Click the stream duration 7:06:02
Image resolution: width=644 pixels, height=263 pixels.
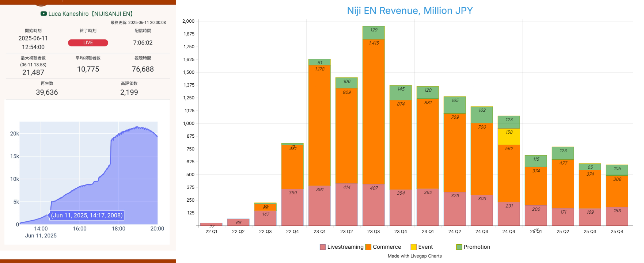[x=143, y=43]
